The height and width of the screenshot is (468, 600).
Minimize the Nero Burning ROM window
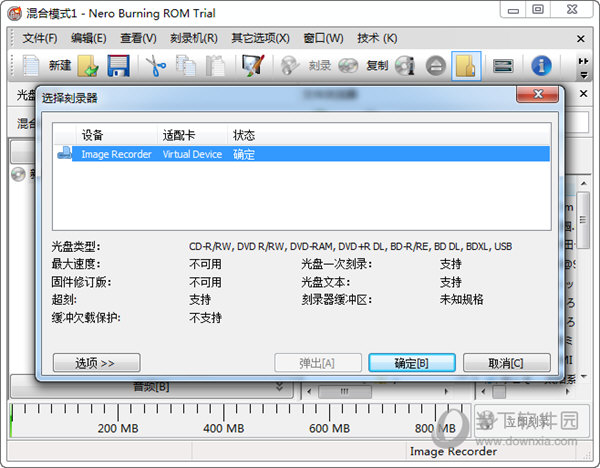point(513,9)
